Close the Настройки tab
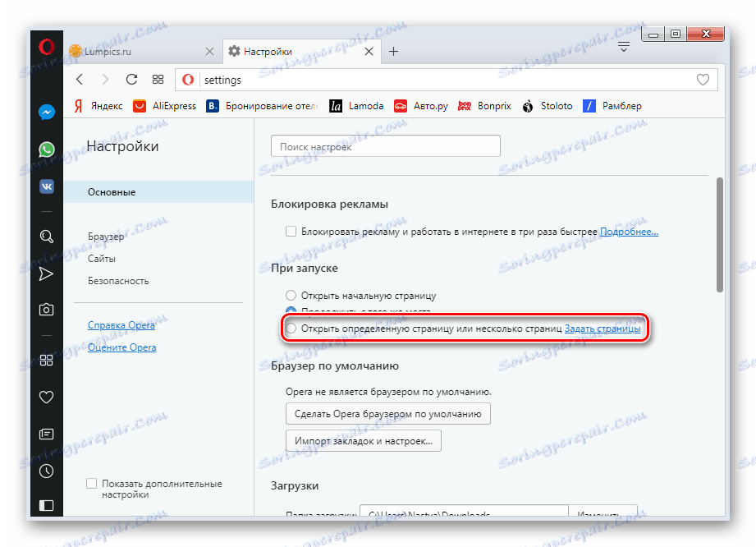The width and height of the screenshot is (756, 547). (x=369, y=51)
